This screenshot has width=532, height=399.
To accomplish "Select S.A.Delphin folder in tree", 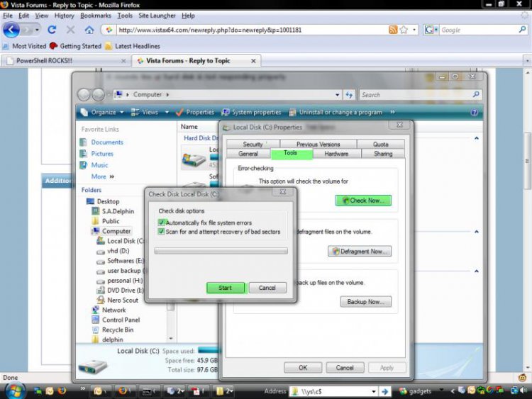I will (x=118, y=211).
